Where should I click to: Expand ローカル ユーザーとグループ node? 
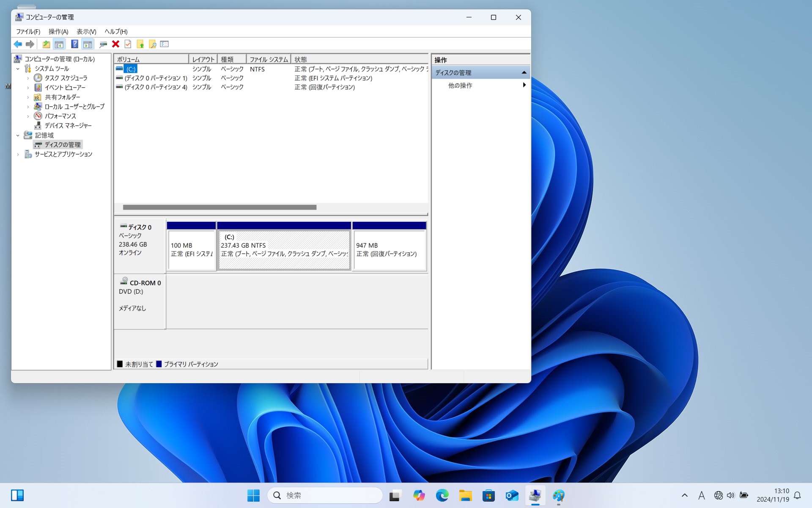(28, 107)
